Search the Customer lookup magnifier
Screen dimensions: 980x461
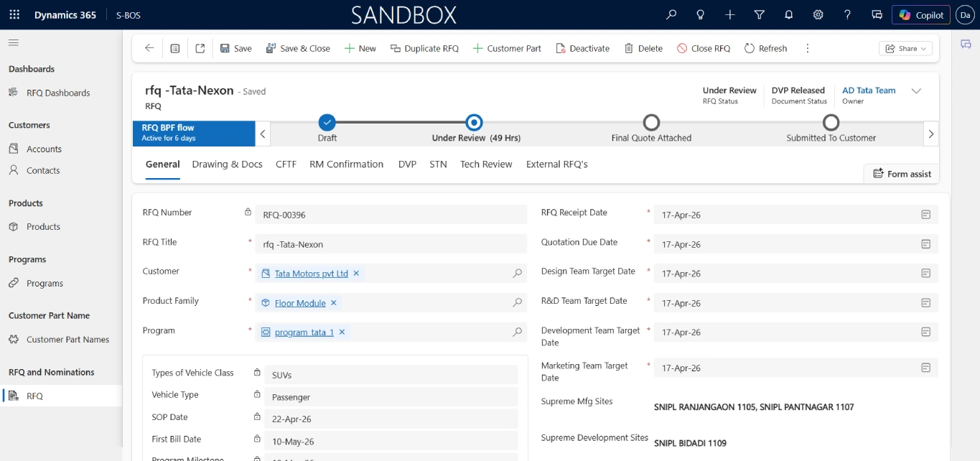point(517,274)
